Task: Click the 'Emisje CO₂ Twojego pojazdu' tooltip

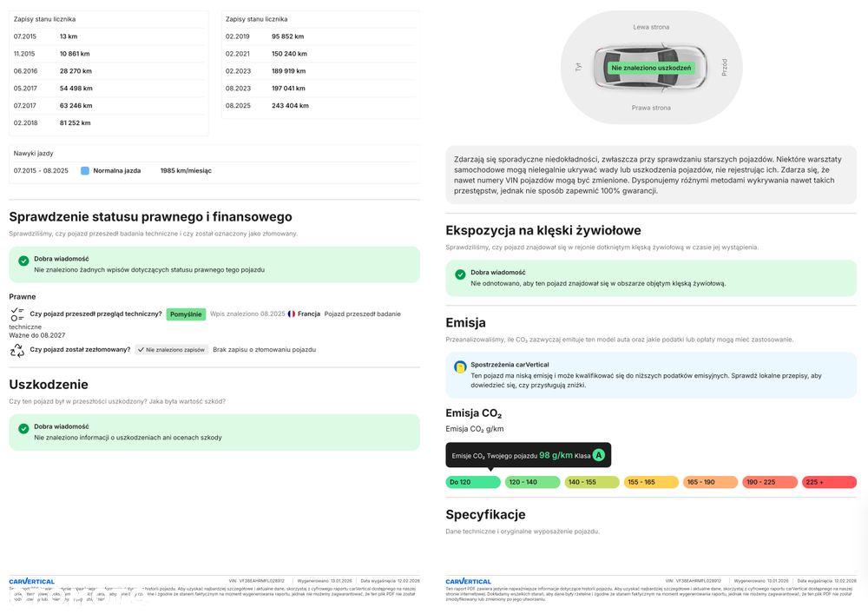Action: coord(528,455)
